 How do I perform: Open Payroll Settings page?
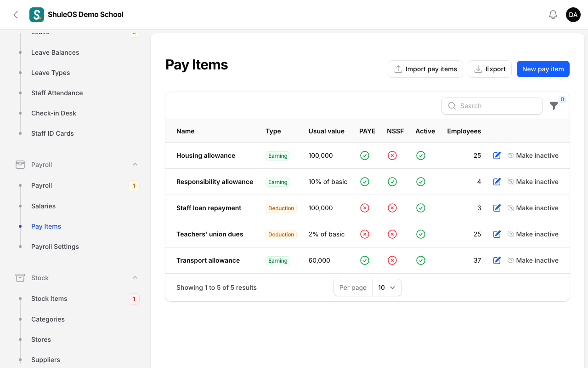point(55,247)
